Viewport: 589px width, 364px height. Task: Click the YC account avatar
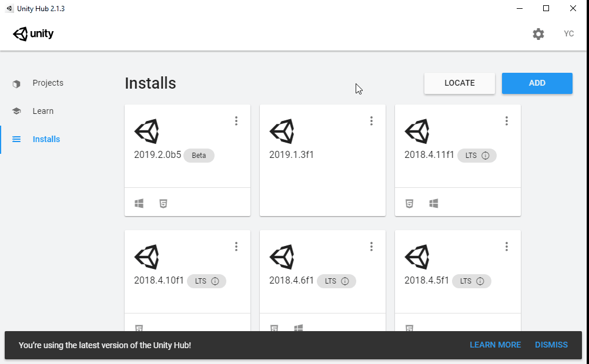click(568, 34)
